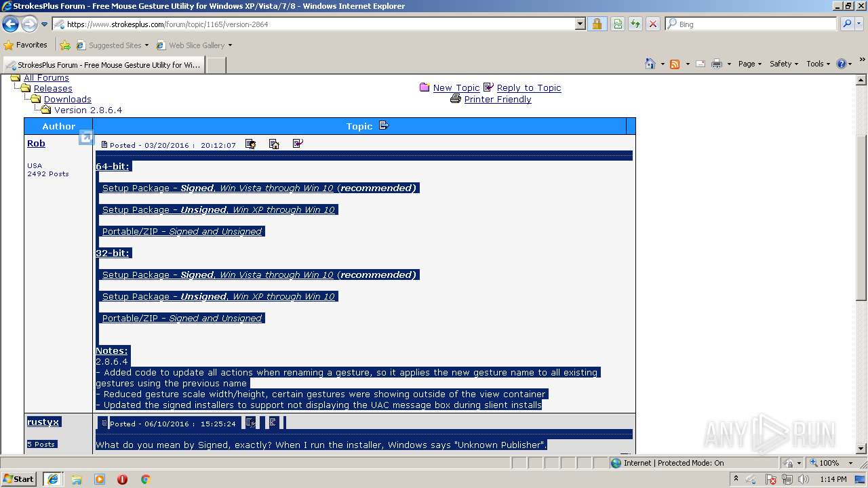Viewport: 868px width, 488px height.
Task: Expand the address bar history dropdown
Action: 580,24
